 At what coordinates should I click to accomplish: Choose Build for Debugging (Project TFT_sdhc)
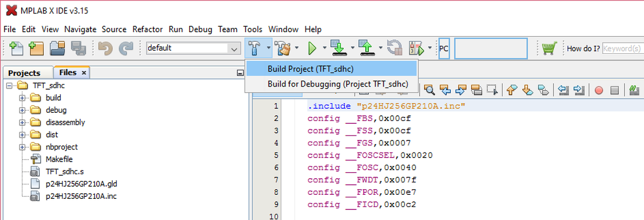[338, 84]
